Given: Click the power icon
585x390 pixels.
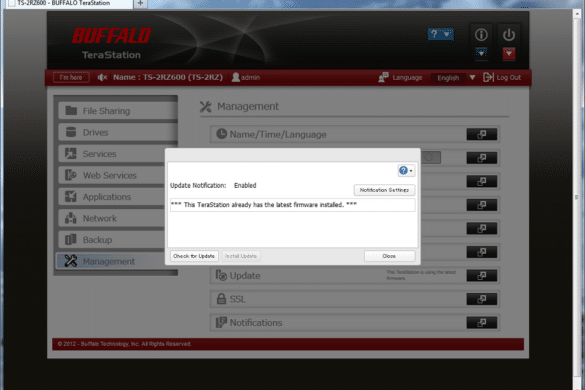Looking at the screenshot, I should click(509, 35).
